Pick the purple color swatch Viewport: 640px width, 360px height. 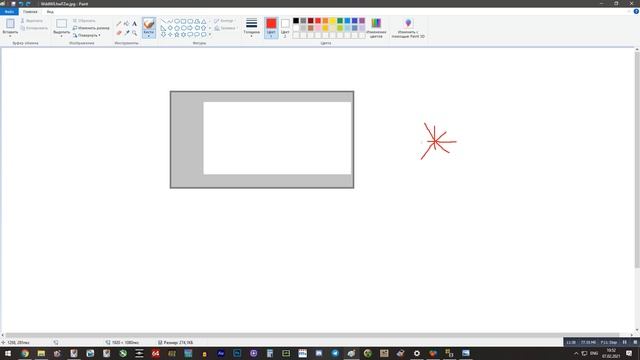tap(362, 20)
